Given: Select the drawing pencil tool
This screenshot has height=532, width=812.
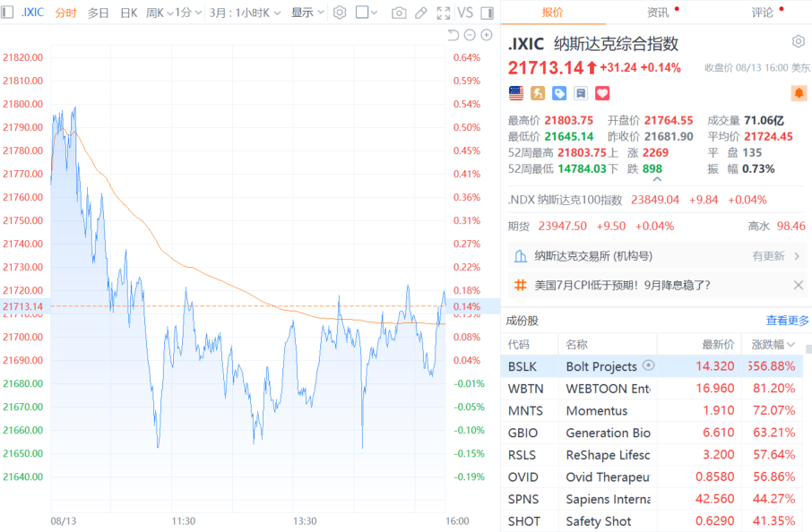Looking at the screenshot, I should coord(421,13).
